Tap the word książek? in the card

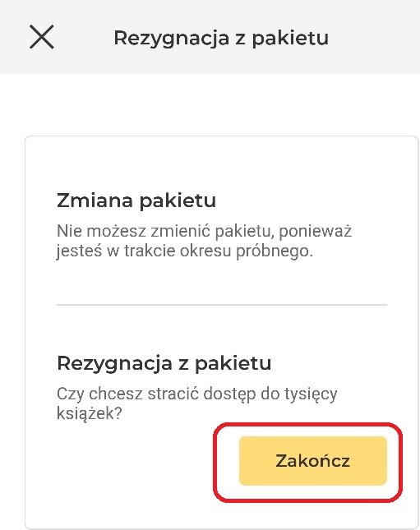pos(90,413)
